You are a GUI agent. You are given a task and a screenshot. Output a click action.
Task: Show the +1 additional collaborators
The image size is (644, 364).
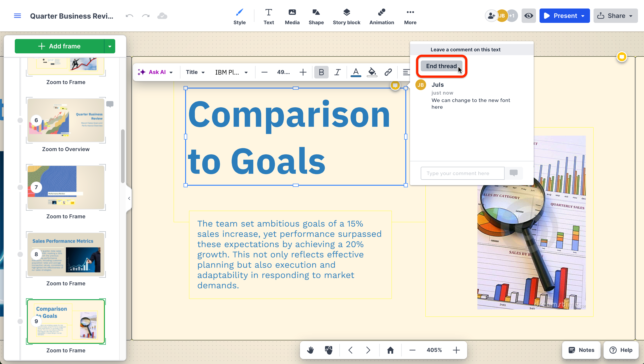pos(512,16)
